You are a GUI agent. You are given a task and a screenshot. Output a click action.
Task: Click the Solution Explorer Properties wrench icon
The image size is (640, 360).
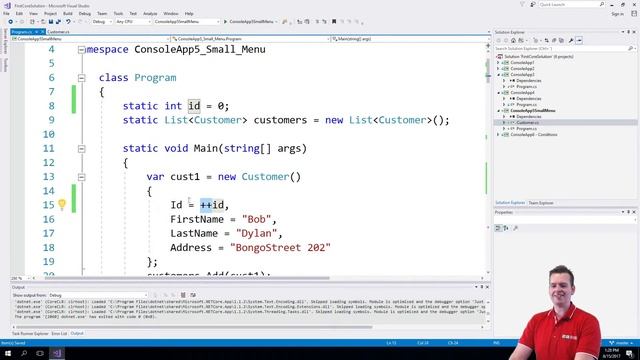571,40
